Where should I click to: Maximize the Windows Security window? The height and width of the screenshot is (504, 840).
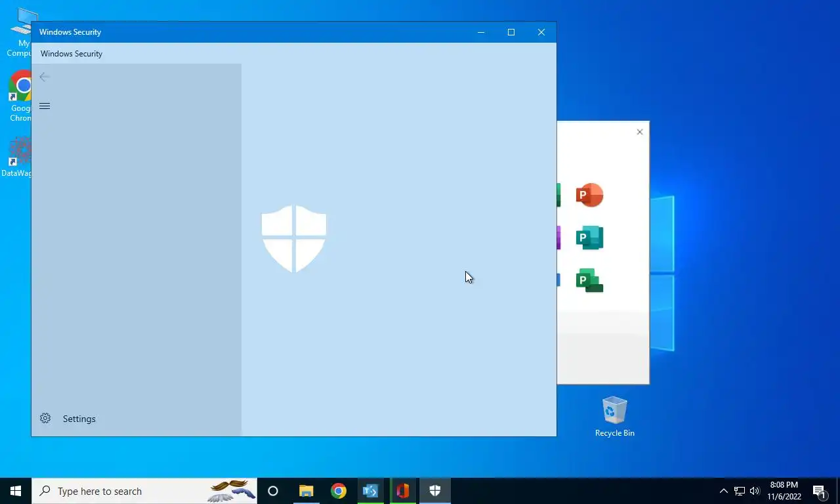click(511, 32)
